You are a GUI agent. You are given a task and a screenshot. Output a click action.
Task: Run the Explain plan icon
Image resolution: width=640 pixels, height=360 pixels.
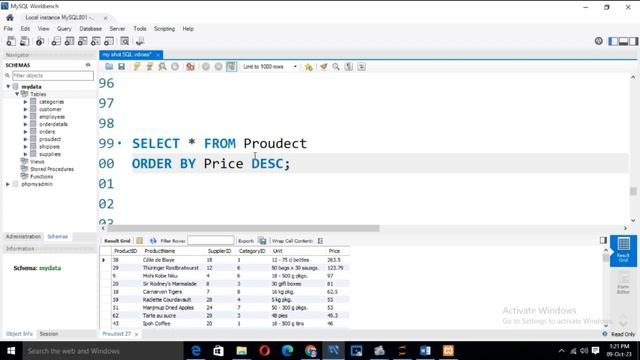pos(162,67)
